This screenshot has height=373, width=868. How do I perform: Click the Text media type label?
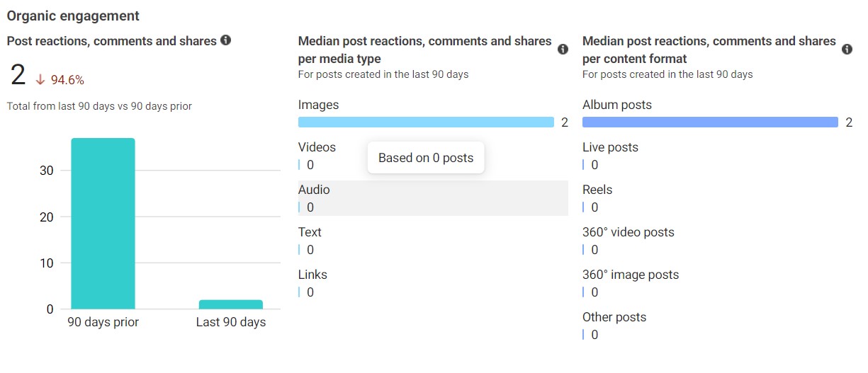(x=310, y=232)
